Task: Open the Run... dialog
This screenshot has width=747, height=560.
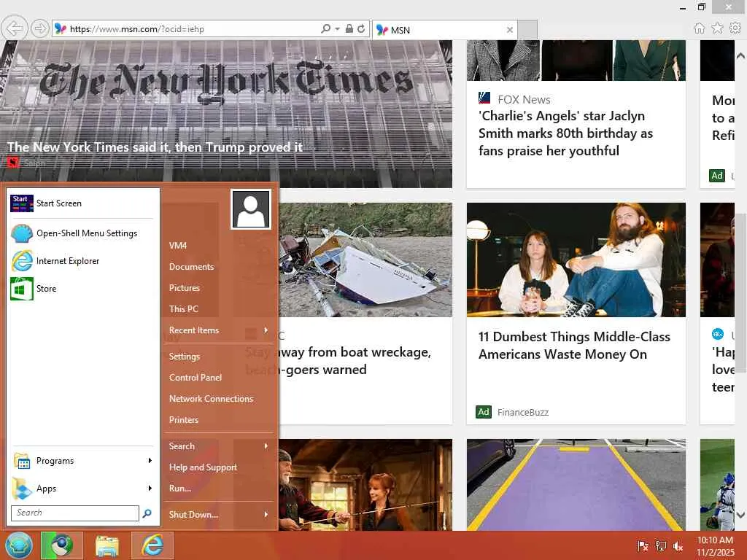Action: (219, 489)
